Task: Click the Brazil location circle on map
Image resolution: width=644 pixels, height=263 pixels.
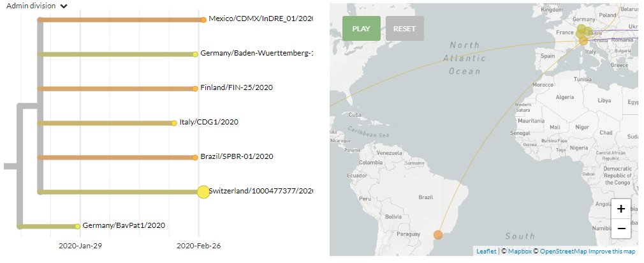Action: (438, 235)
